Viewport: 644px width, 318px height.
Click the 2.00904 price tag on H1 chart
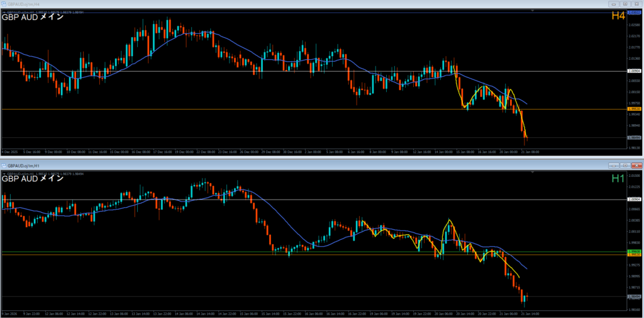point(634,200)
